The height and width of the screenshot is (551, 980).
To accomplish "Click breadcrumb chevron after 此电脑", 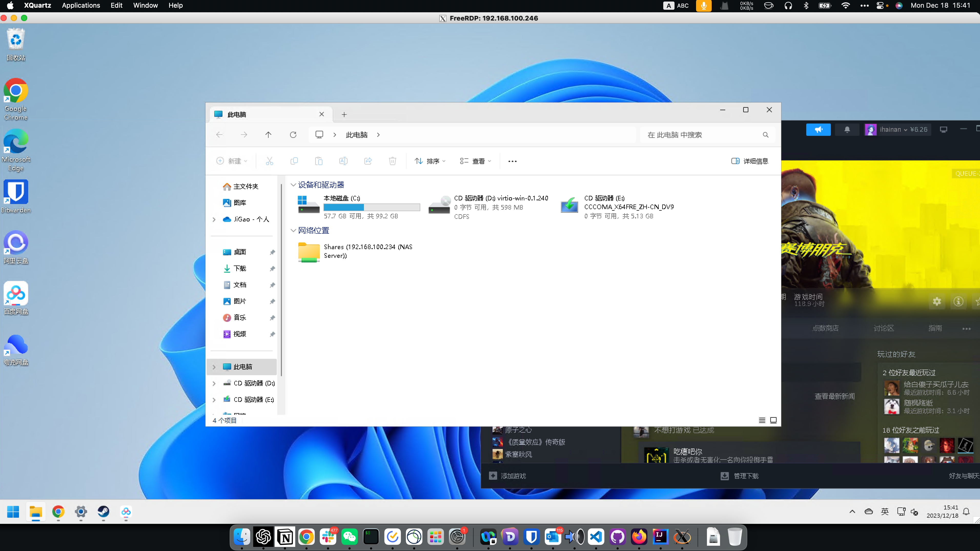I will click(x=378, y=135).
